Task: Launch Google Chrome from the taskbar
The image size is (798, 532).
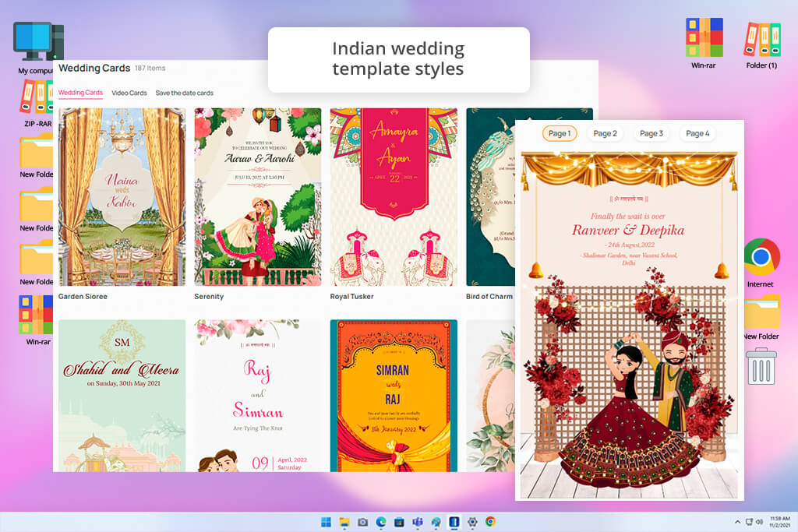Action: (x=491, y=522)
